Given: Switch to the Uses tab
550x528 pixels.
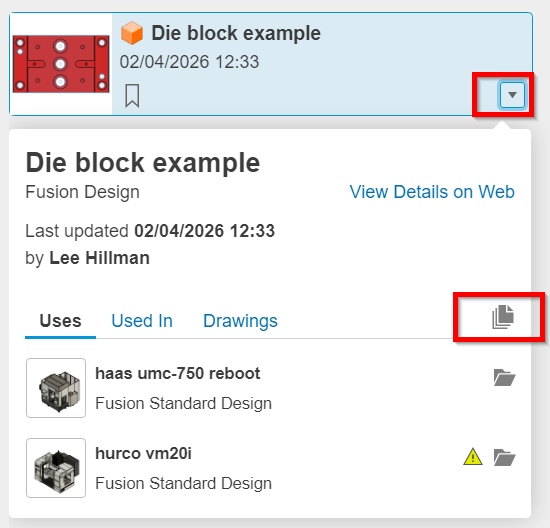Looking at the screenshot, I should coord(60,321).
